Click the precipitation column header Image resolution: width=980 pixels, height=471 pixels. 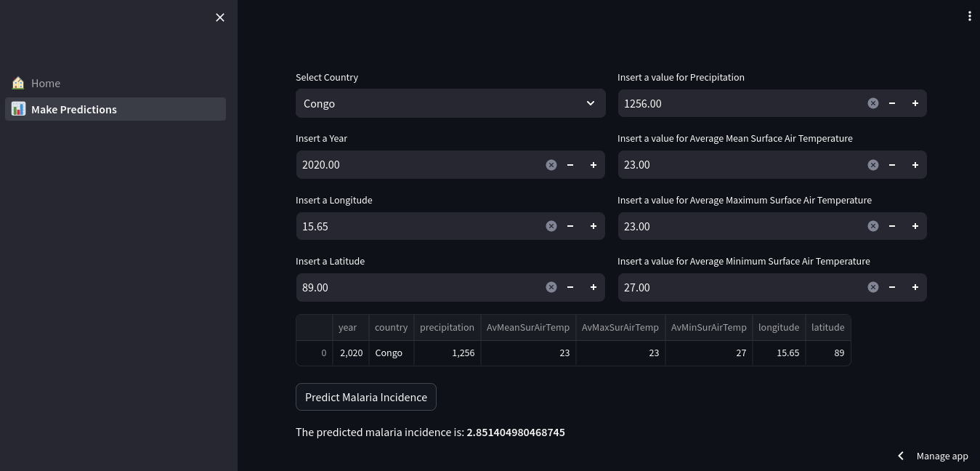point(447,327)
